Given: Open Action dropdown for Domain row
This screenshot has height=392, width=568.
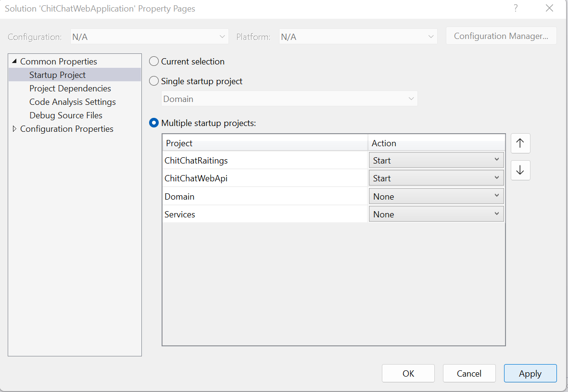Looking at the screenshot, I should 436,196.
